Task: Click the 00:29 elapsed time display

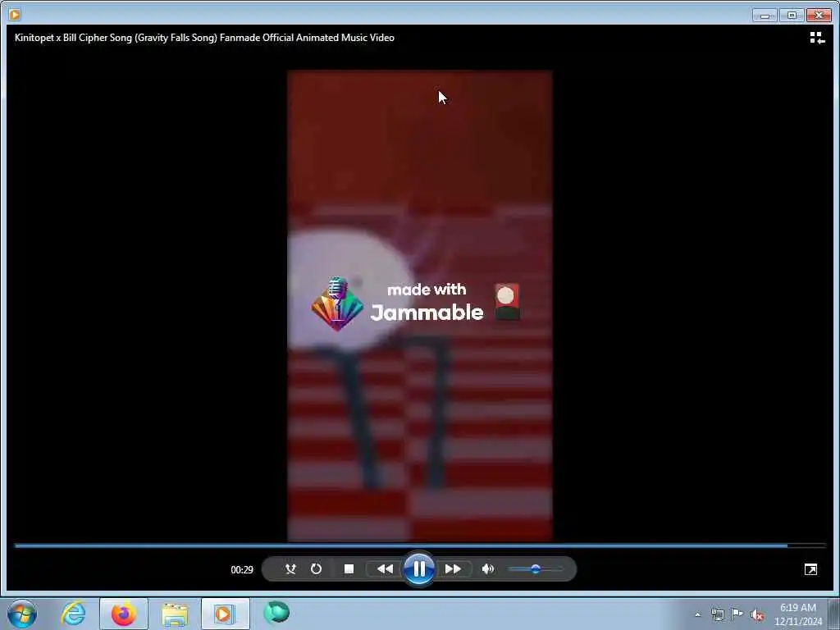Action: (242, 569)
